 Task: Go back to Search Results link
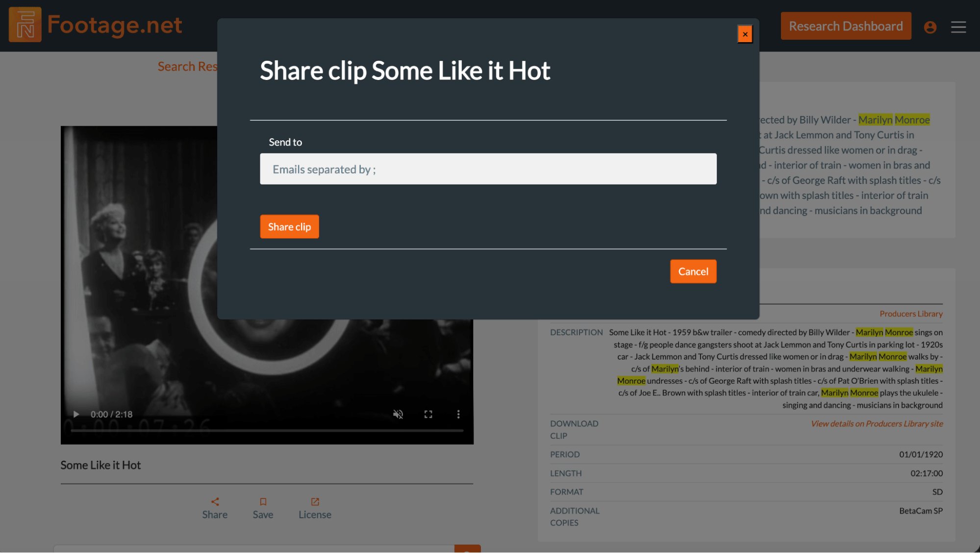pos(187,67)
